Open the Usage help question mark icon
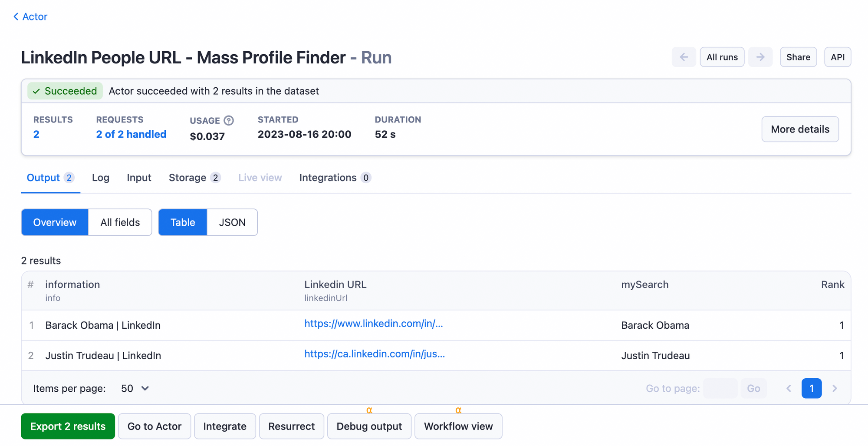This screenshot has height=446, width=868. coord(229,120)
